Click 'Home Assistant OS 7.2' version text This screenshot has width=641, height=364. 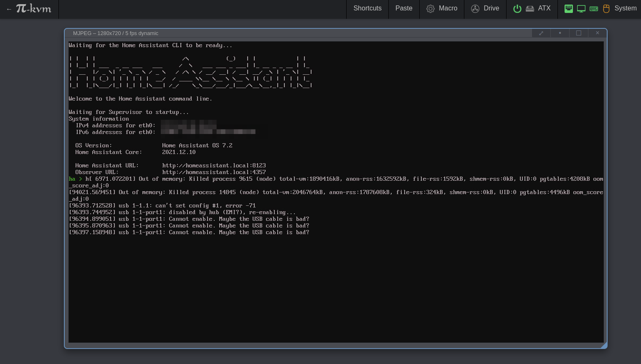(x=197, y=145)
